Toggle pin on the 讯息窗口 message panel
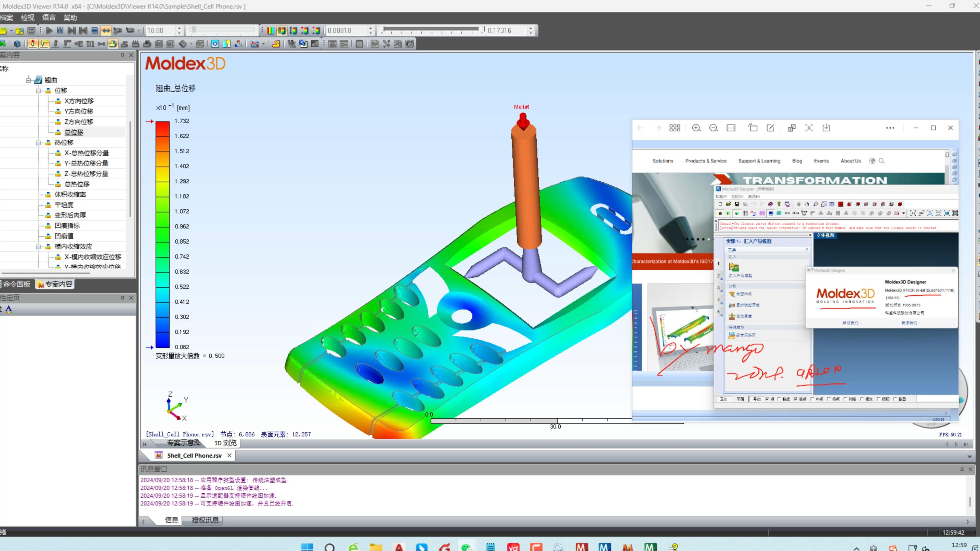This screenshot has width=980, height=551. pyautogui.click(x=962, y=469)
